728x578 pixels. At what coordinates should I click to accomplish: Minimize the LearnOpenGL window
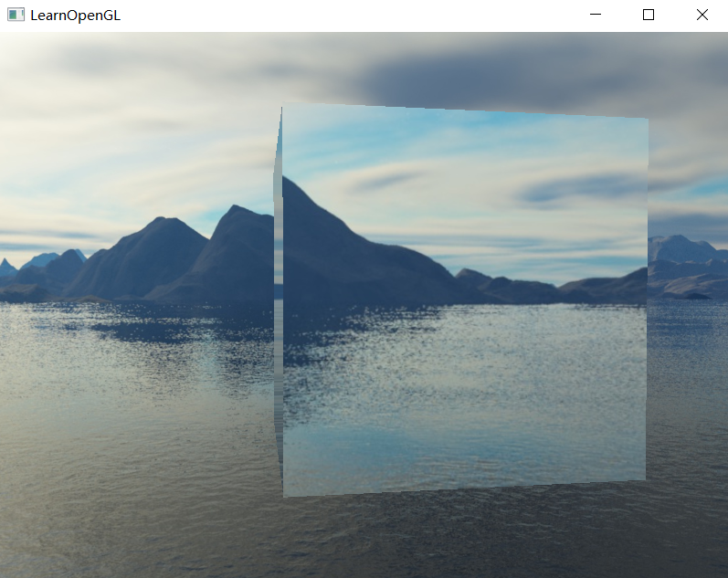tap(596, 15)
